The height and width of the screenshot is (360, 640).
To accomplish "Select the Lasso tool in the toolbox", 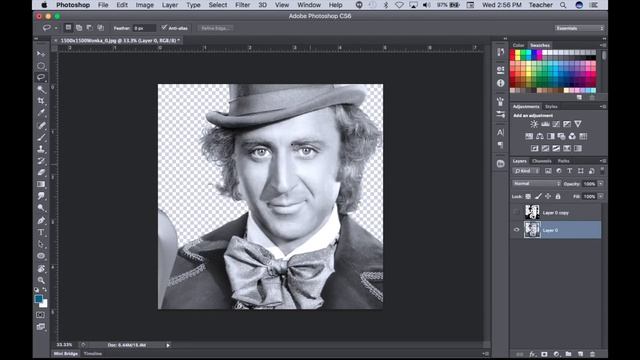I will pos(41,77).
